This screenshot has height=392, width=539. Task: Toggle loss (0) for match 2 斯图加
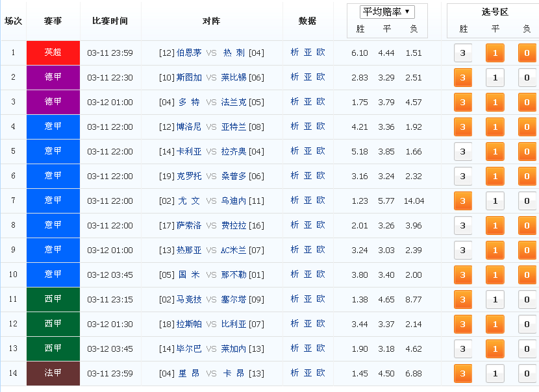click(x=527, y=78)
